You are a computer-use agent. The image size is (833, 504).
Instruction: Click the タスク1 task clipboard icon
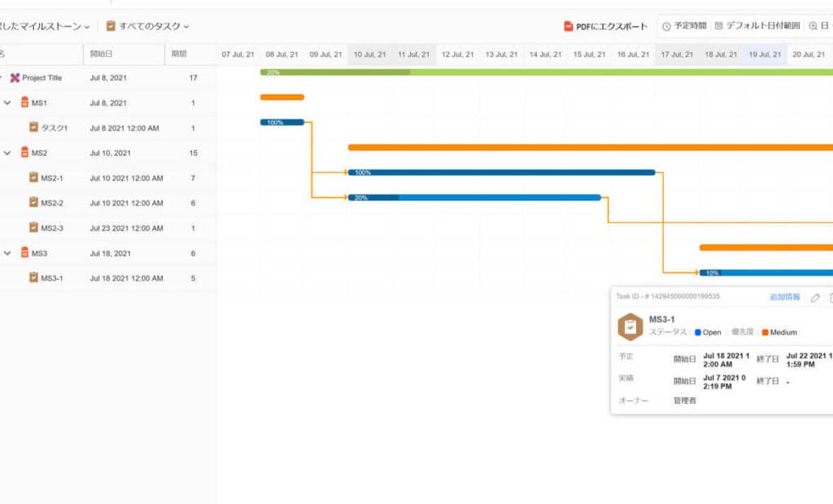pyautogui.click(x=33, y=128)
